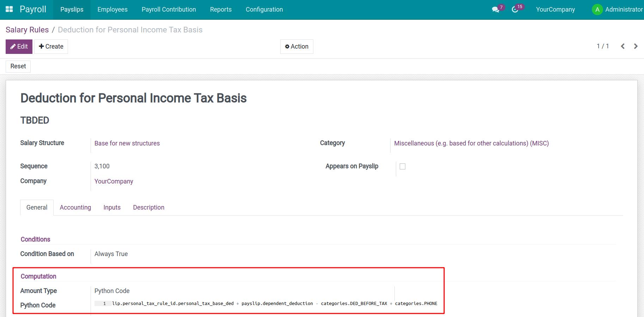Select the Miscellaneous category link
Image resolution: width=644 pixels, height=317 pixels.
pyautogui.click(x=471, y=143)
